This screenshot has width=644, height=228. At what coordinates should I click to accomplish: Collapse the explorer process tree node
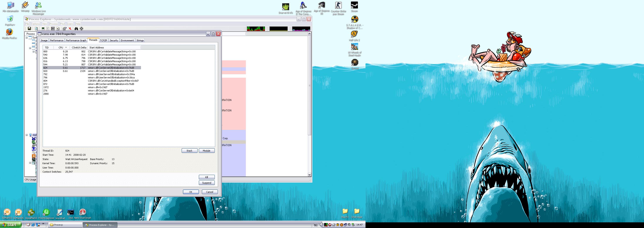click(x=27, y=135)
